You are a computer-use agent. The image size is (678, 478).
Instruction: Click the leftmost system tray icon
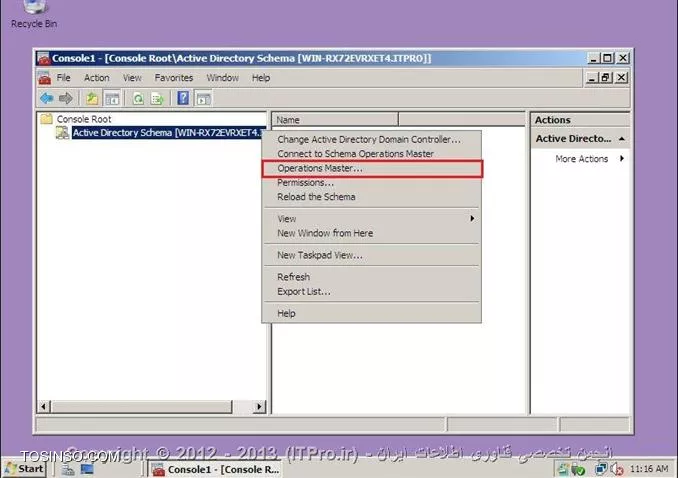(x=563, y=469)
